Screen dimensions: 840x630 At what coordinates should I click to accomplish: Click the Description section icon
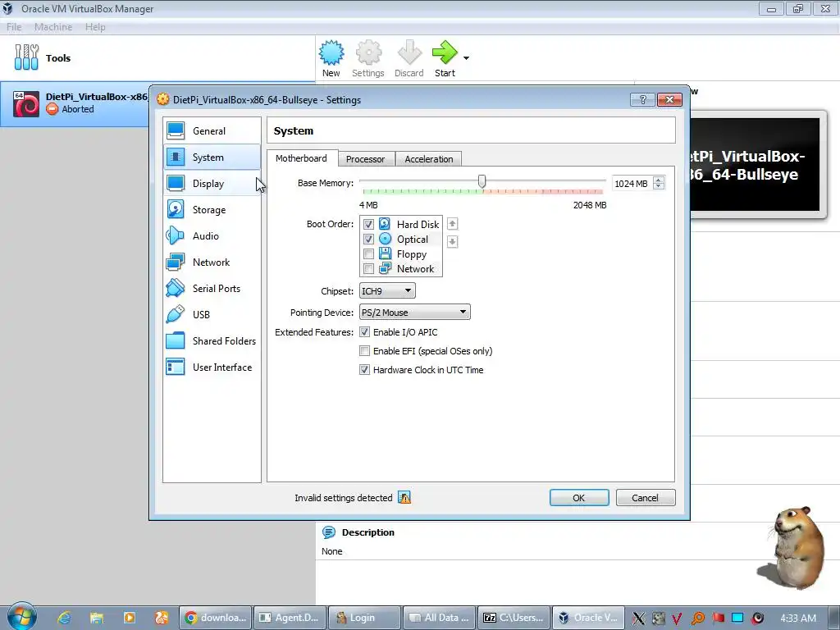click(328, 532)
